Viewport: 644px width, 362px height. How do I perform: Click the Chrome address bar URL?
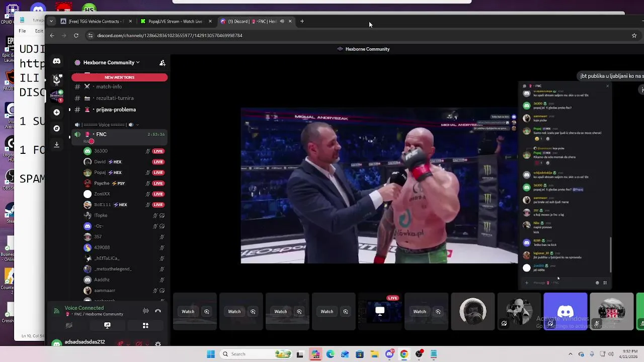[x=170, y=35]
